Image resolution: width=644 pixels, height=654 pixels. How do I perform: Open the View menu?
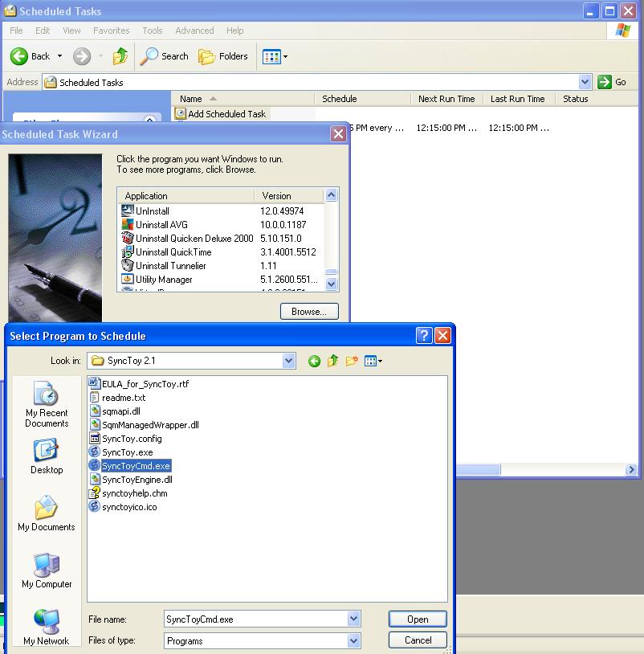[x=71, y=31]
